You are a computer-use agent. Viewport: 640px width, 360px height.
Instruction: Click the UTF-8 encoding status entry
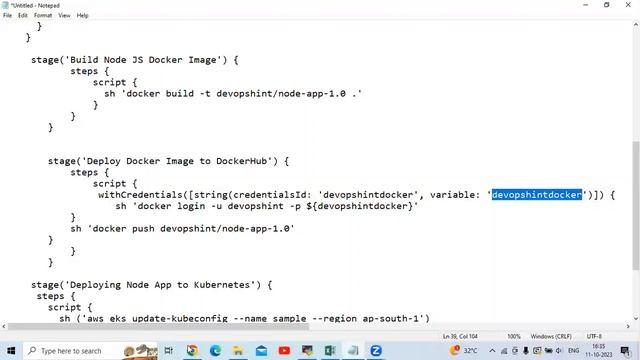(x=594, y=336)
